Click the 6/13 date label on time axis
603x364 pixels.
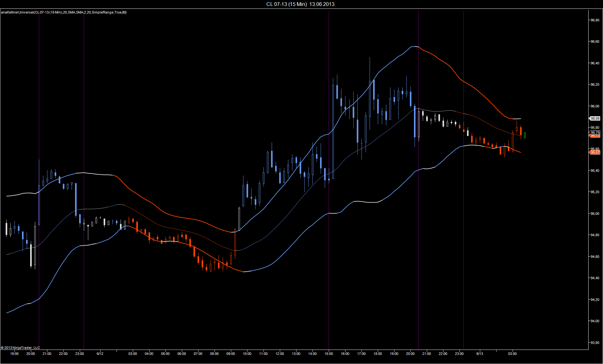point(480,354)
